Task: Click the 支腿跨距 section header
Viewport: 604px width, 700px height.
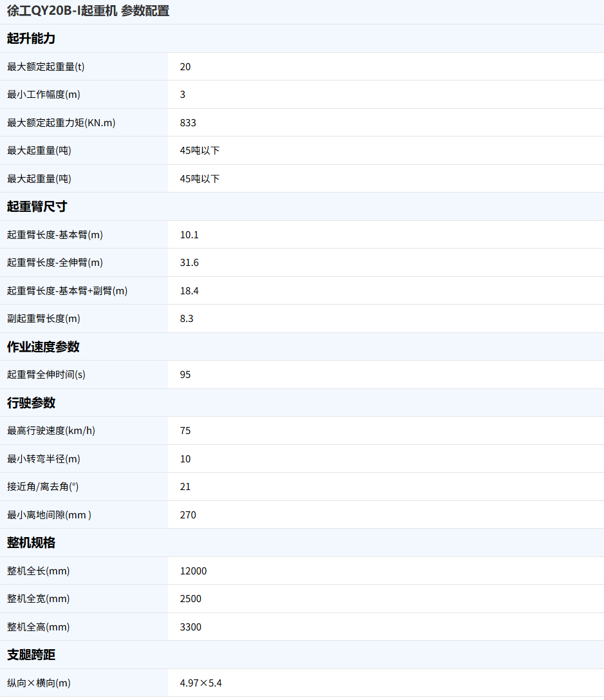Action: pos(31,655)
